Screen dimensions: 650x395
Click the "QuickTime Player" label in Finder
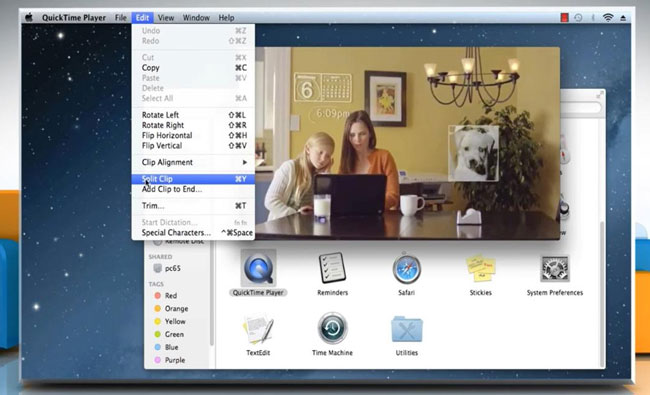pos(258,293)
